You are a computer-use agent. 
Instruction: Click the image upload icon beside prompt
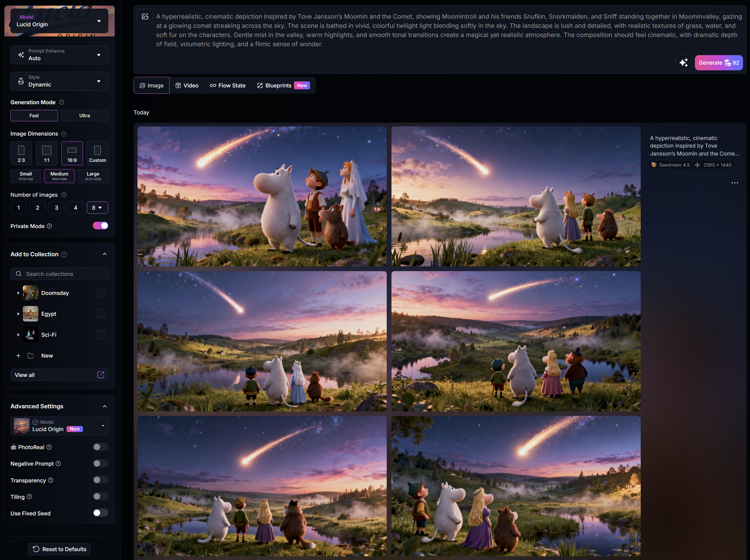pyautogui.click(x=145, y=16)
